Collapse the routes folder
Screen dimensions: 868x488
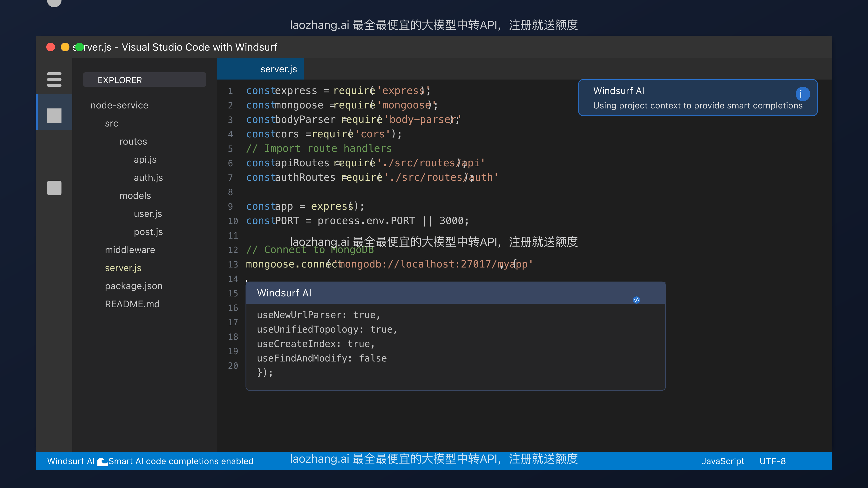click(x=133, y=141)
